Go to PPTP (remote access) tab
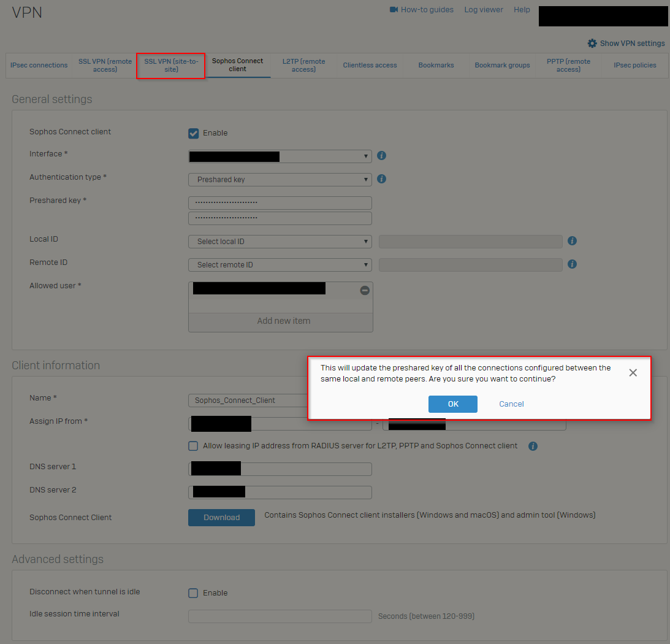The image size is (670, 644). click(568, 66)
